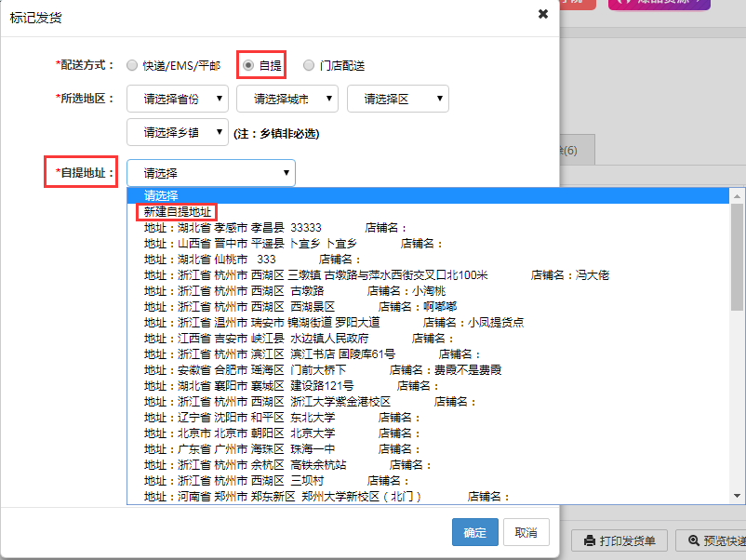Click the address list scrollbar thumb
The width and height of the screenshot is (746, 560).
737,256
